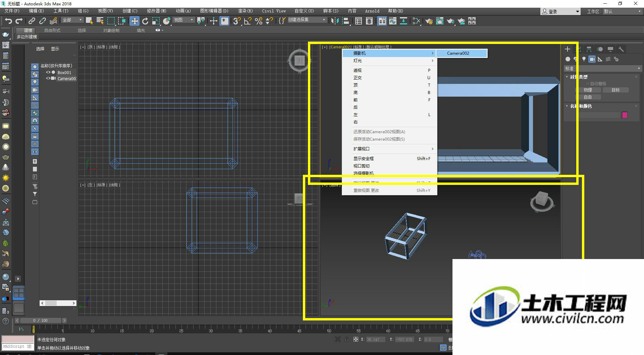Open the 渲染(R) menu
The height and width of the screenshot is (355, 644).
(245, 11)
